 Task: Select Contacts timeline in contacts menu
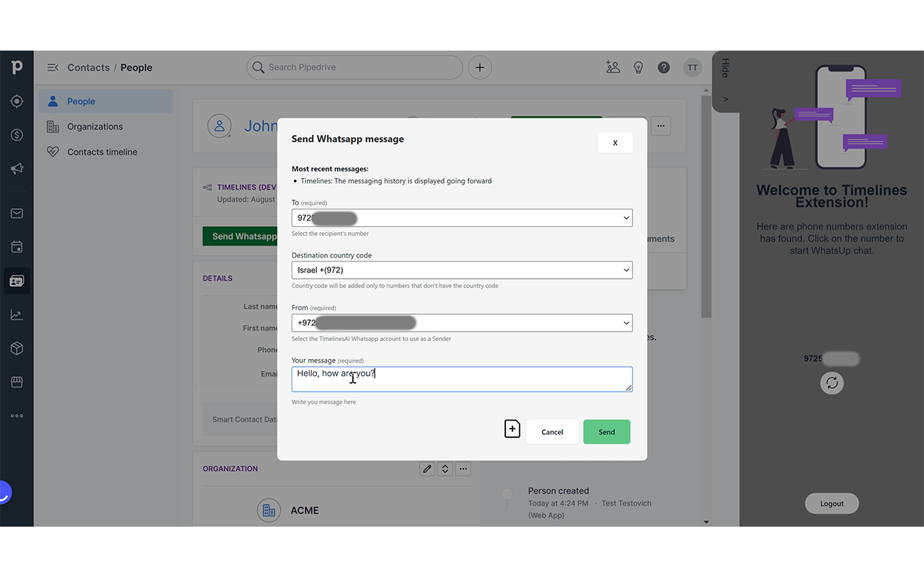click(106, 152)
